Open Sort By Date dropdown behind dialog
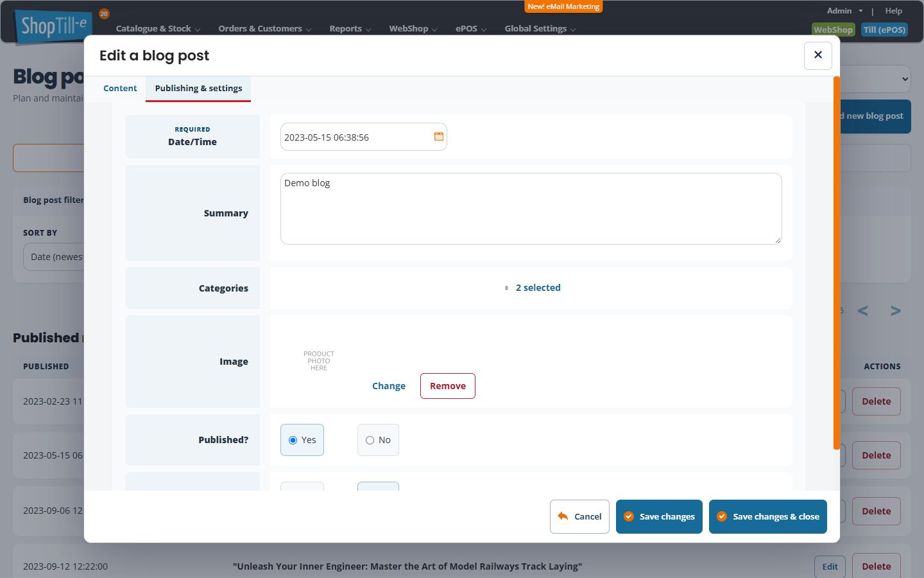 click(54, 257)
